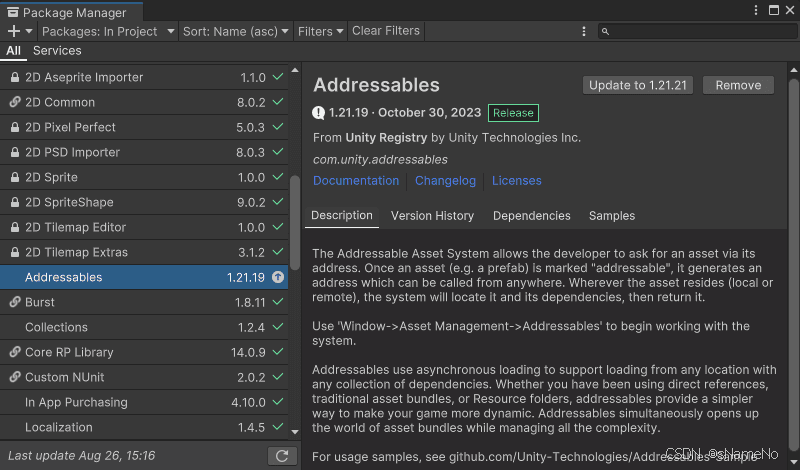This screenshot has height=470, width=800.
Task: Select the Collections package row
Action: tap(144, 327)
